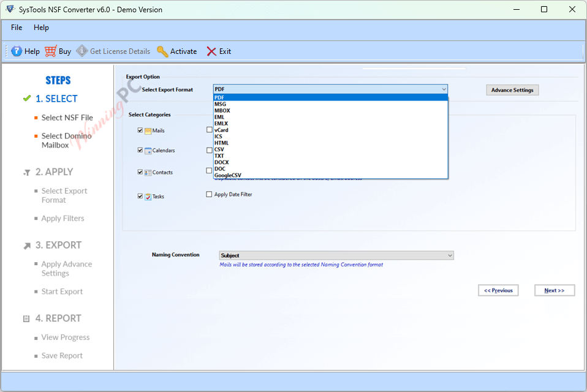The height and width of the screenshot is (392, 587).
Task: Tick the checkbox right of Calendars row
Action: point(210,150)
